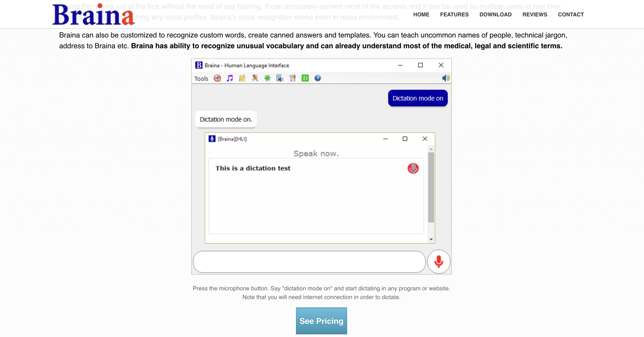Select the pencil edit icon
This screenshot has width=644, height=337.
point(255,78)
